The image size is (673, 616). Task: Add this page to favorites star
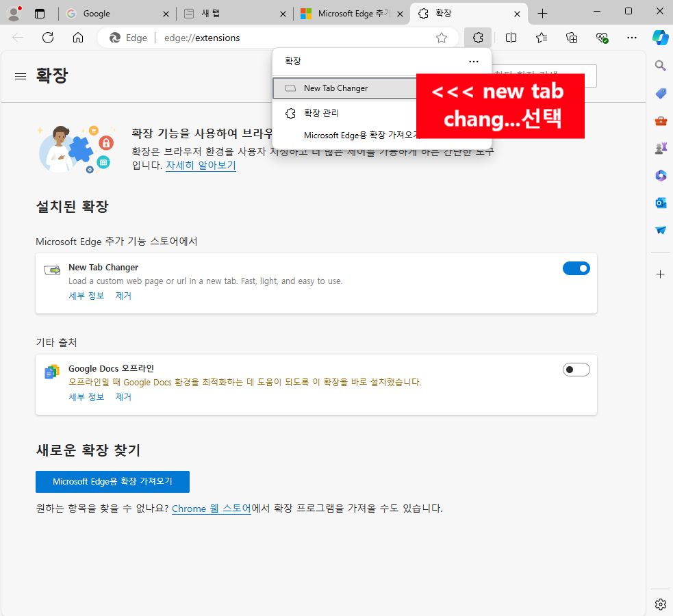(441, 38)
